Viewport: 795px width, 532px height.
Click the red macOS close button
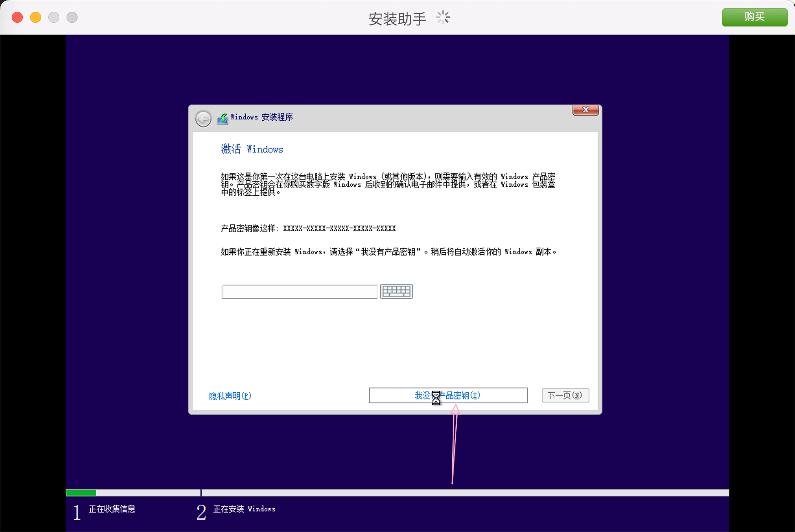pos(17,17)
